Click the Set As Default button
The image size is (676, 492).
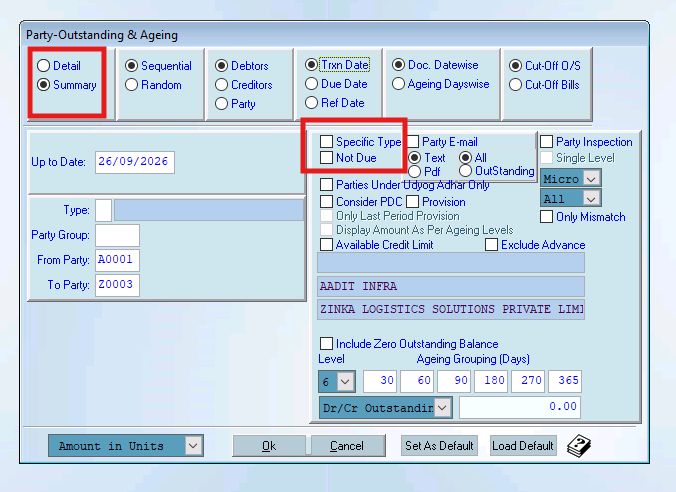pos(439,445)
